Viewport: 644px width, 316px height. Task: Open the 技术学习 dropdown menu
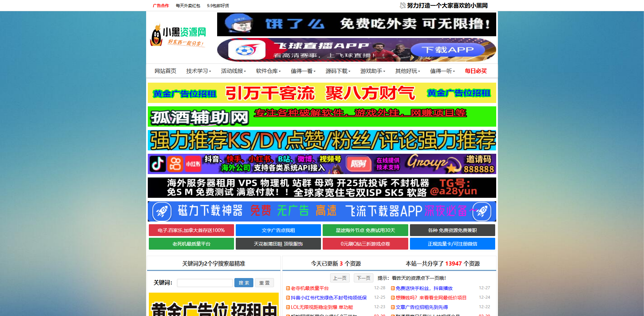click(198, 71)
